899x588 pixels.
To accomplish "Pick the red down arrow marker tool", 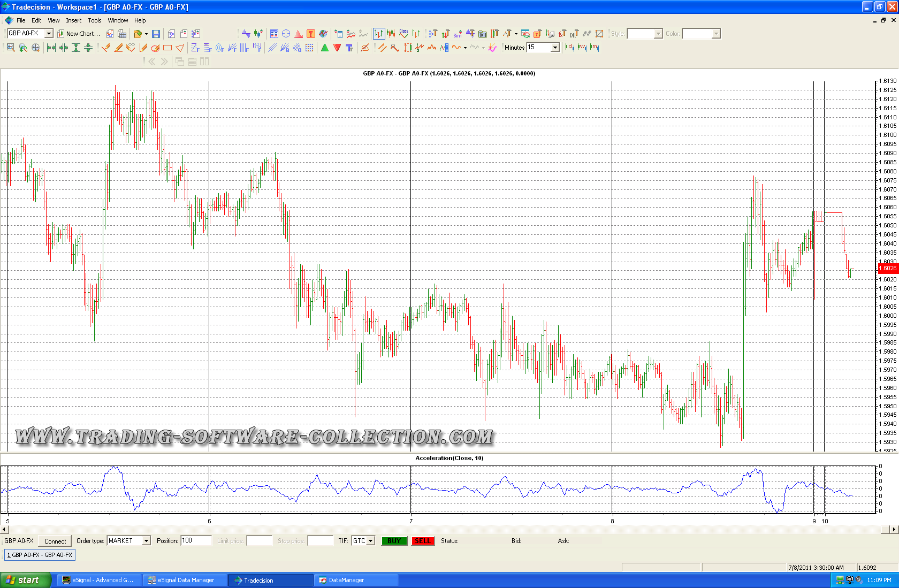I will (x=337, y=48).
